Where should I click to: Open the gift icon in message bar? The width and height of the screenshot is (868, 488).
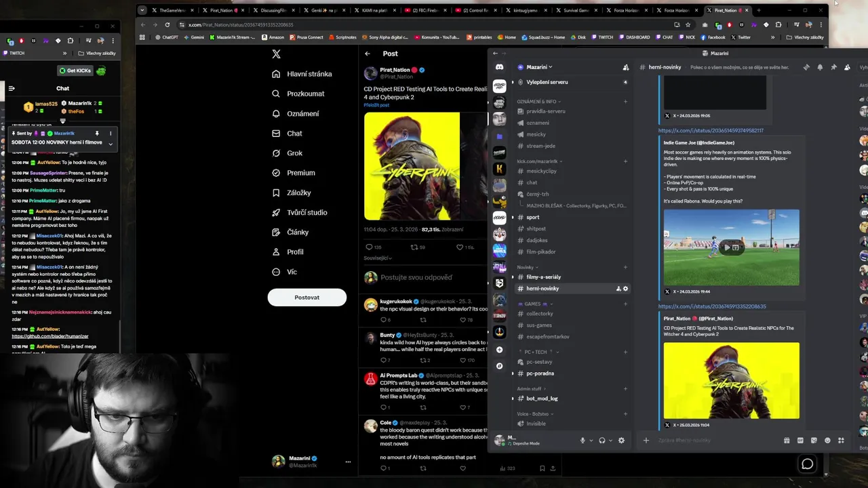[787, 441]
